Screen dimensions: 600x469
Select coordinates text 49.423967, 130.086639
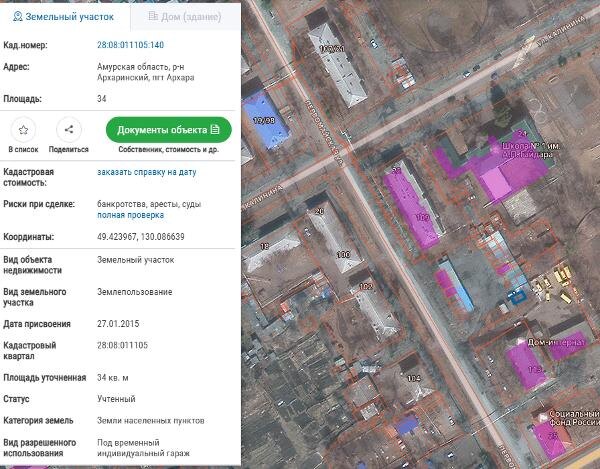pyautogui.click(x=141, y=236)
